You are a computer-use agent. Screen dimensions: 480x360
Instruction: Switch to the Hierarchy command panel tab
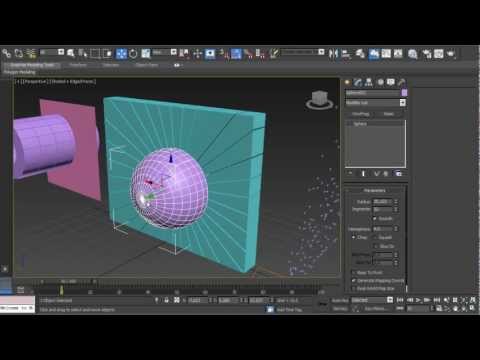[x=369, y=82]
